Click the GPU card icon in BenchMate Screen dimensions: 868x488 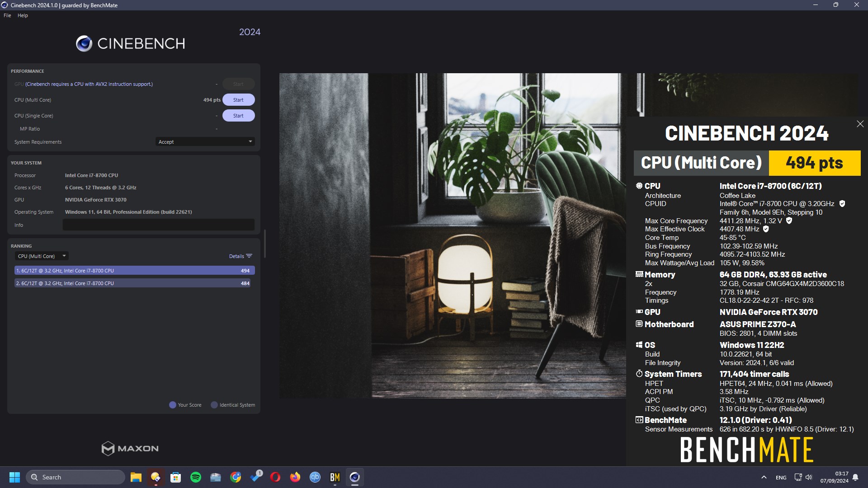pyautogui.click(x=639, y=312)
